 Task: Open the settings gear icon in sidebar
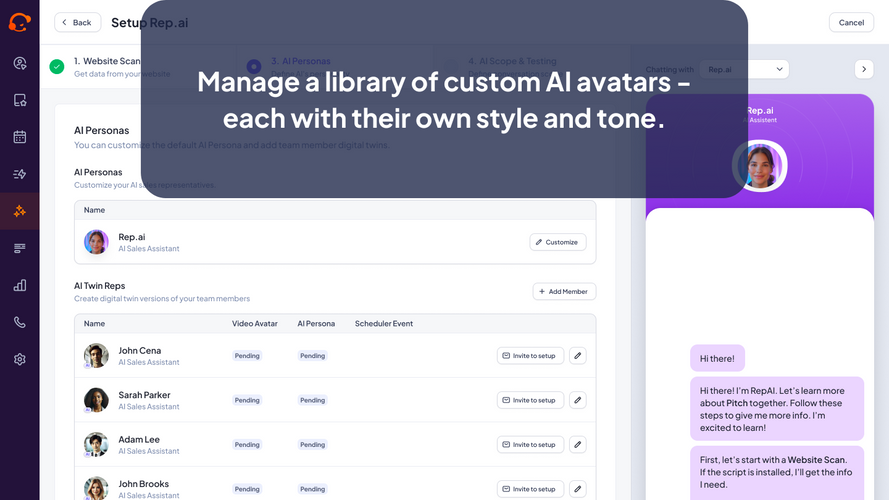pyautogui.click(x=20, y=359)
